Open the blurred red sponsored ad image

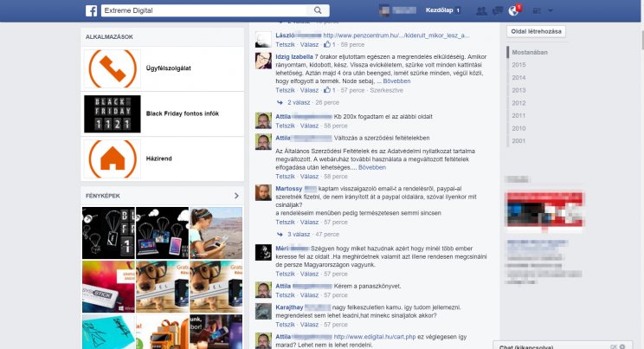(x=545, y=210)
